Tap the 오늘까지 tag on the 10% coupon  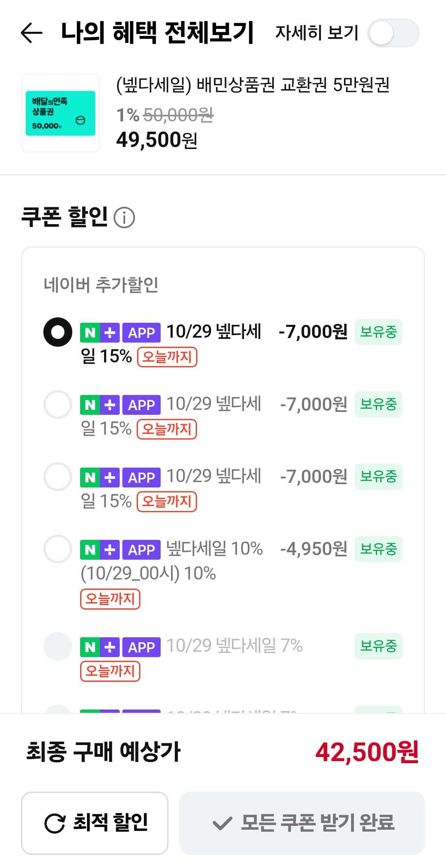tap(110, 599)
